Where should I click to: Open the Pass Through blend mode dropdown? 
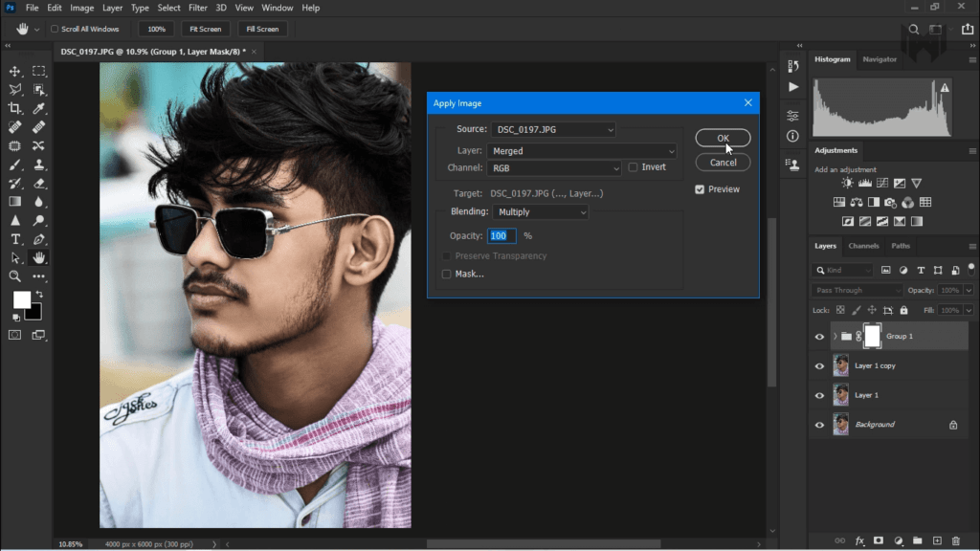point(857,291)
